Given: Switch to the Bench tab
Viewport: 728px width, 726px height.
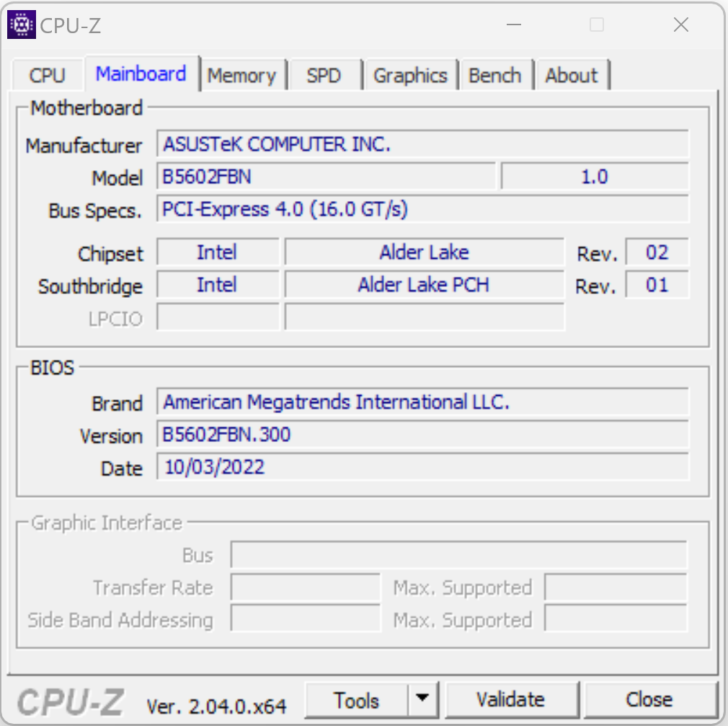Looking at the screenshot, I should (x=495, y=75).
